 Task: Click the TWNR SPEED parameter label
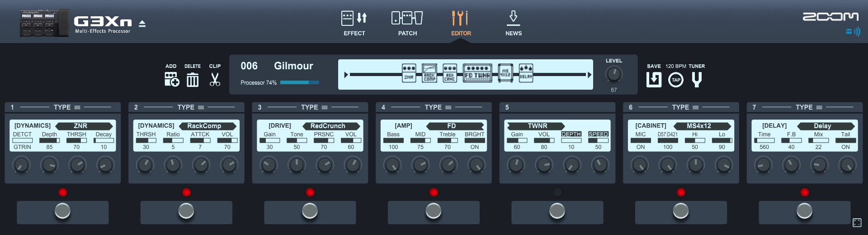point(598,134)
